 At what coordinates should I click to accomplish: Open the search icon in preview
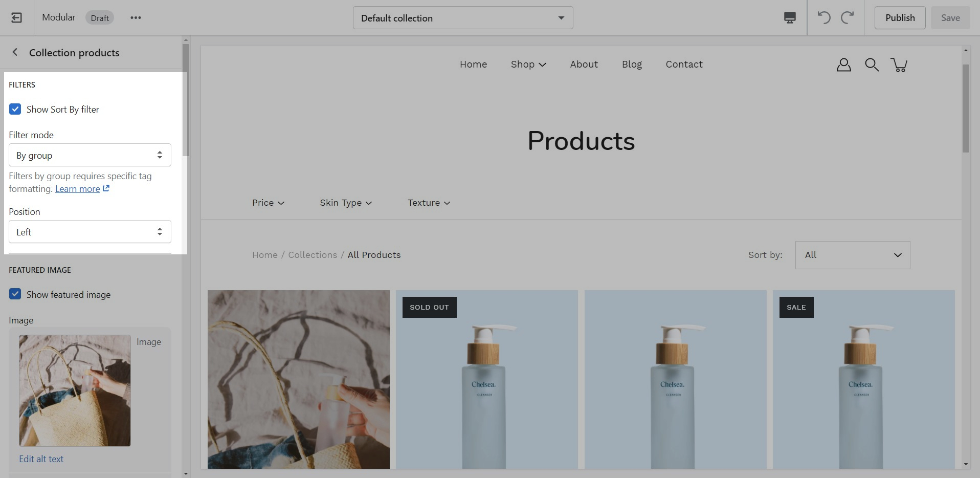(872, 65)
